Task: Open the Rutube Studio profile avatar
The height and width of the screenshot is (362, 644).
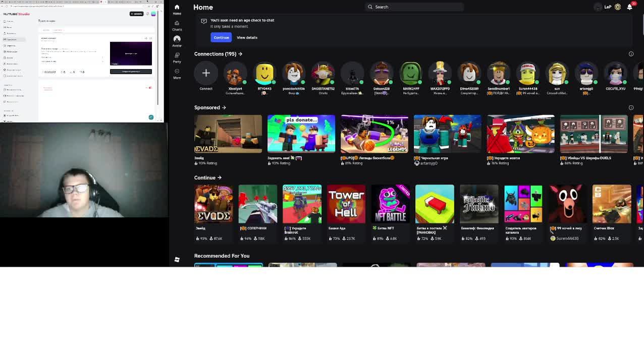Action: click(x=153, y=14)
